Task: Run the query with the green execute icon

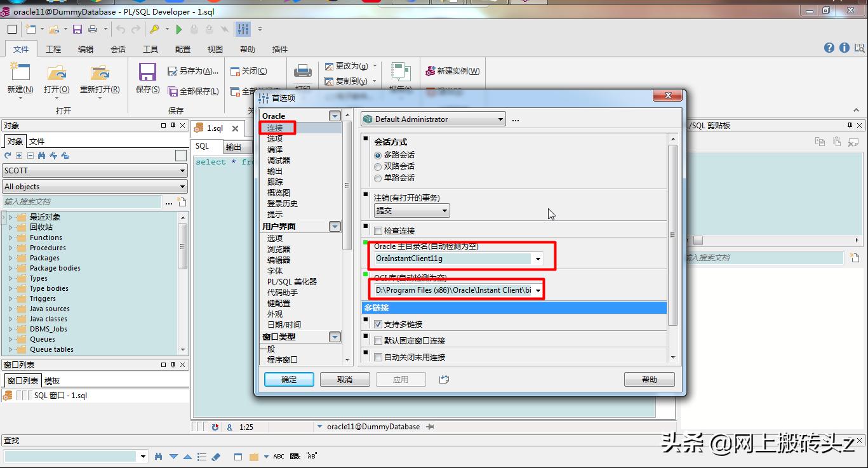Action: tap(180, 28)
